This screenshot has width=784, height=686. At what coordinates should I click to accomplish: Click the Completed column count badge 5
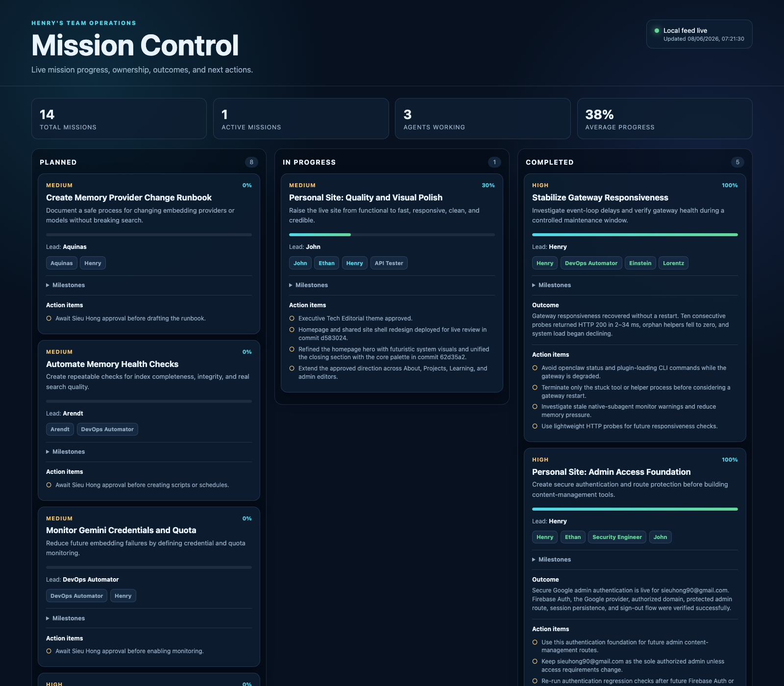coord(737,162)
